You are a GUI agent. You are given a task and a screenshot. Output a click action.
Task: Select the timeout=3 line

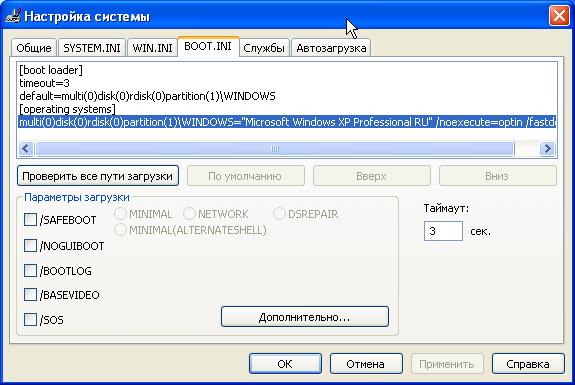click(x=44, y=83)
